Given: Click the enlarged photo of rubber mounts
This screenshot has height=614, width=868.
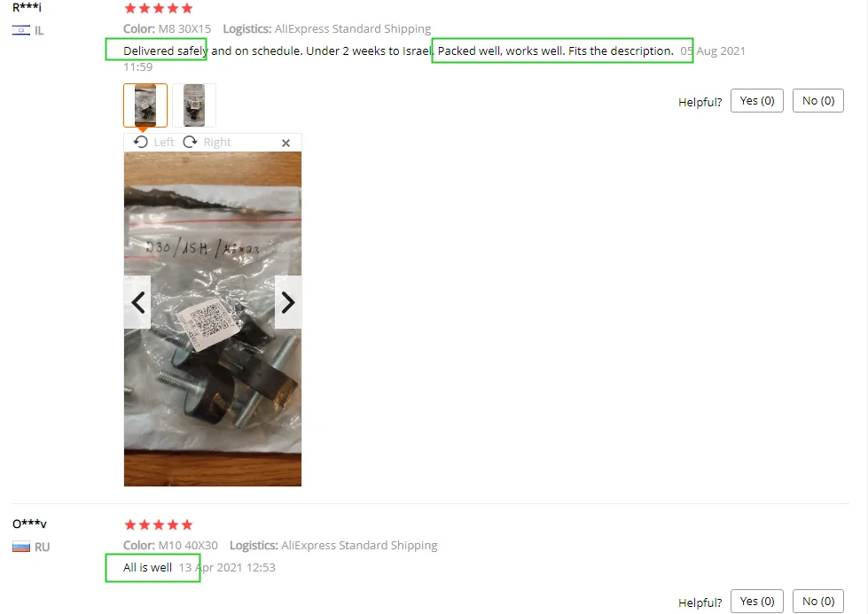Looking at the screenshot, I should click(213, 319).
